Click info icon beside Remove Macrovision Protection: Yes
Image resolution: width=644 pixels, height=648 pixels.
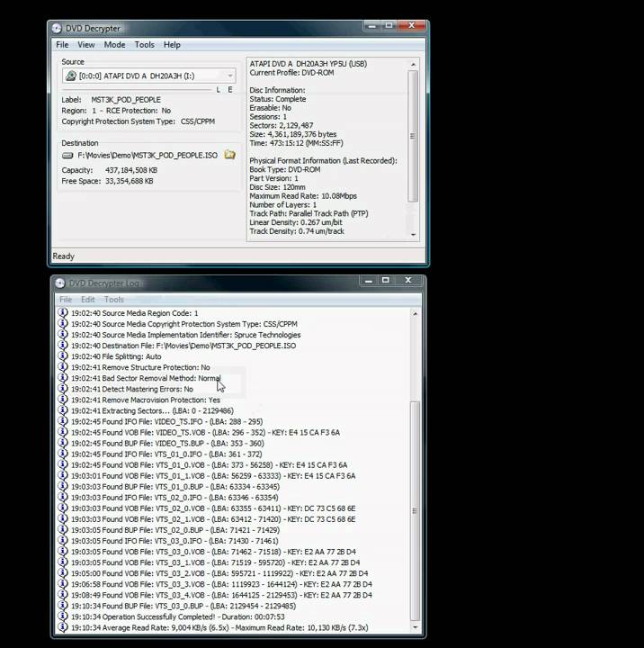click(63, 400)
